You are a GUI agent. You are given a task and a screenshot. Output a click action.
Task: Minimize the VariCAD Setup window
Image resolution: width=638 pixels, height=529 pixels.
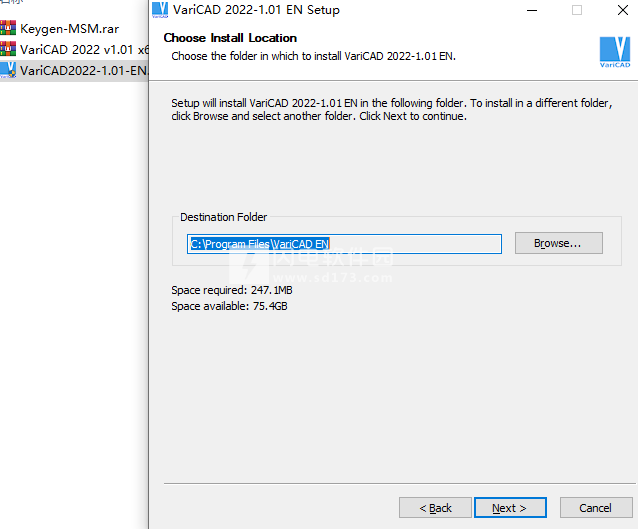coord(532,10)
